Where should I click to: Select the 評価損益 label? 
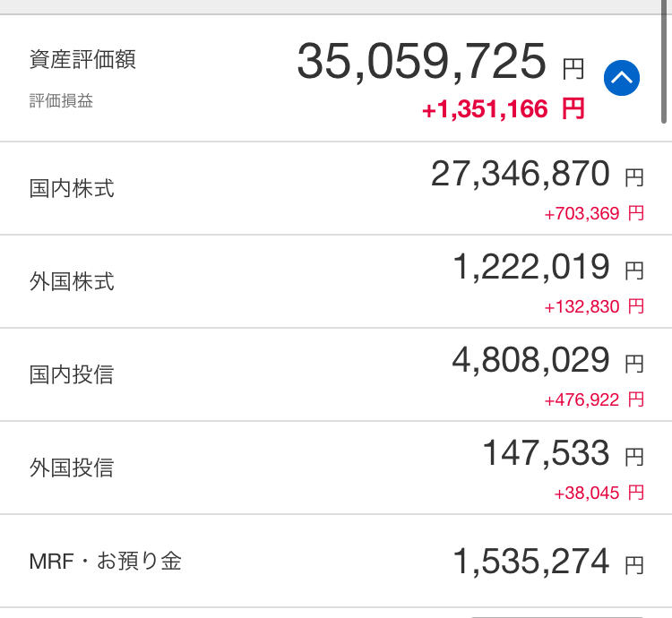tap(61, 101)
